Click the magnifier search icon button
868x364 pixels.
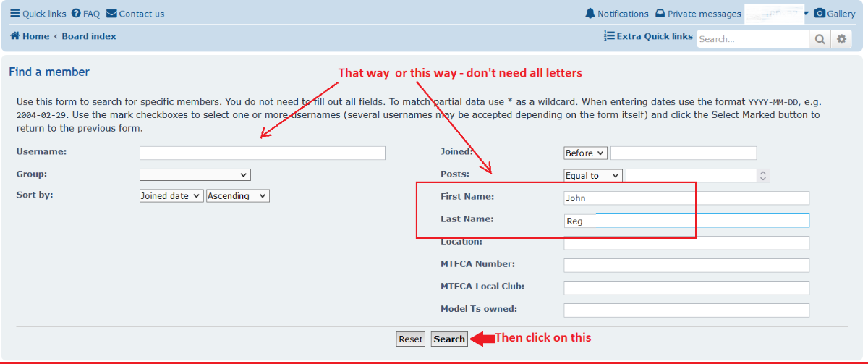point(820,39)
